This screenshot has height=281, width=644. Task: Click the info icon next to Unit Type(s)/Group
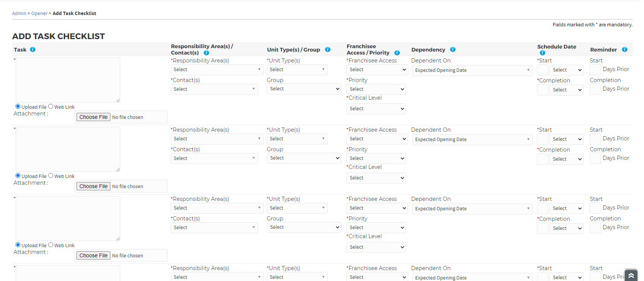pyautogui.click(x=328, y=50)
